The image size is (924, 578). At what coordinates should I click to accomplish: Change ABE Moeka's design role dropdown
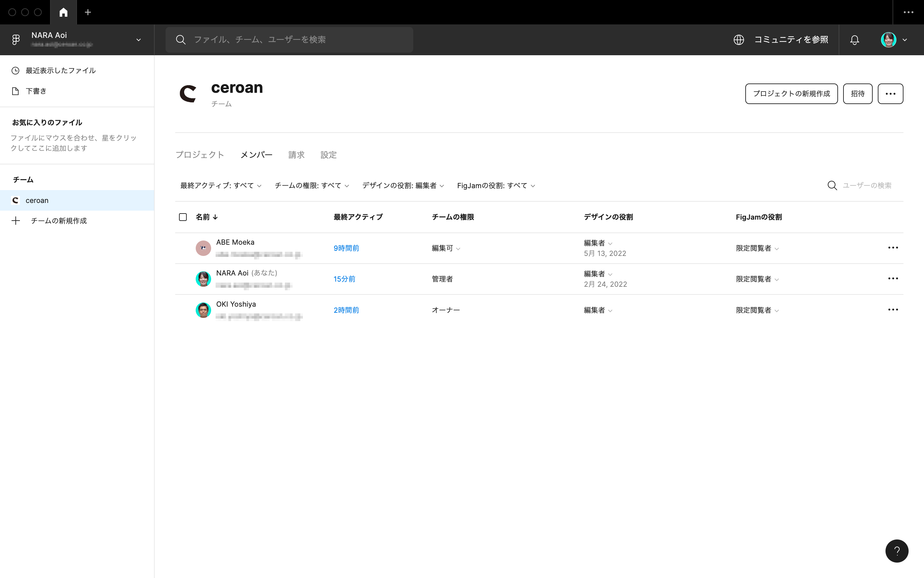598,243
